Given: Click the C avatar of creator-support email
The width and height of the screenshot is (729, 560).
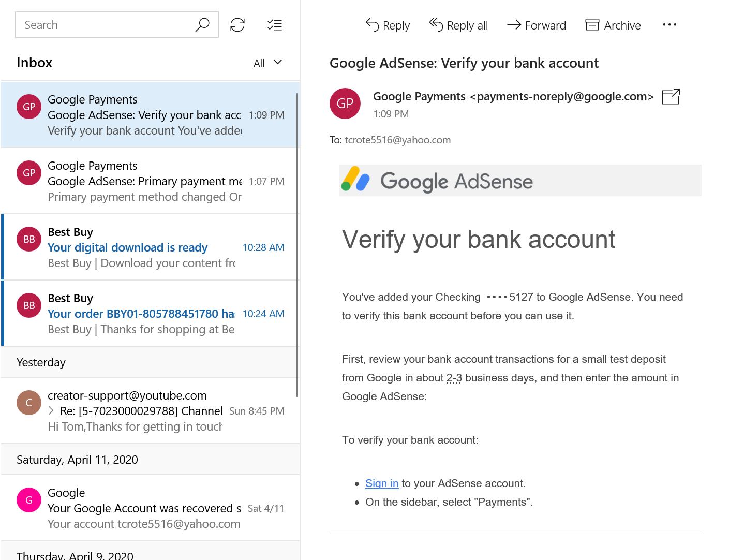Looking at the screenshot, I should click(x=29, y=403).
